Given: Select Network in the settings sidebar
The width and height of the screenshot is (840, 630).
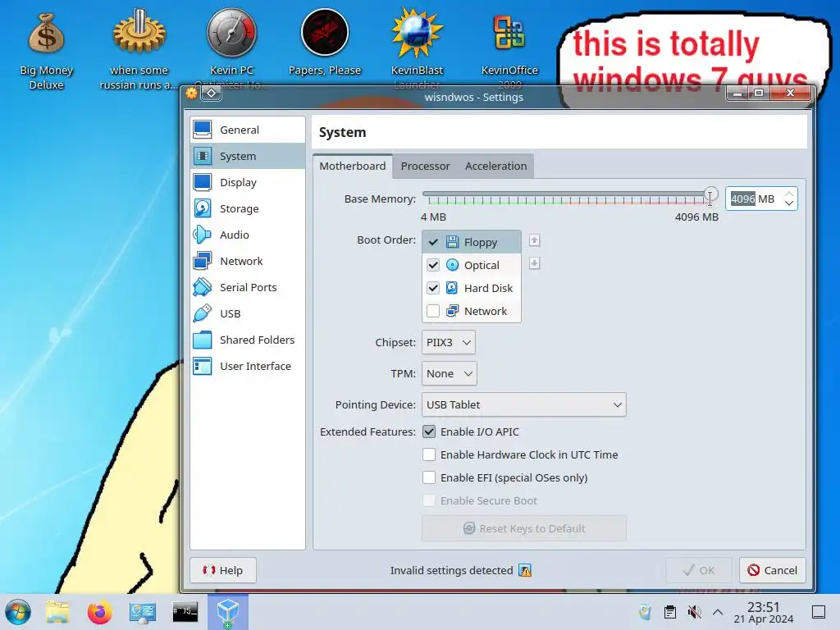Looking at the screenshot, I should [x=248, y=261].
